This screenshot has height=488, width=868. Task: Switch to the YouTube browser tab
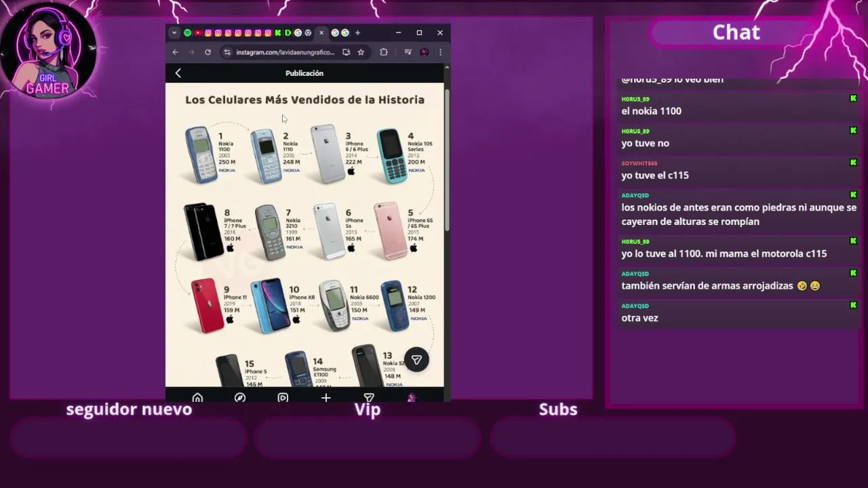198,33
